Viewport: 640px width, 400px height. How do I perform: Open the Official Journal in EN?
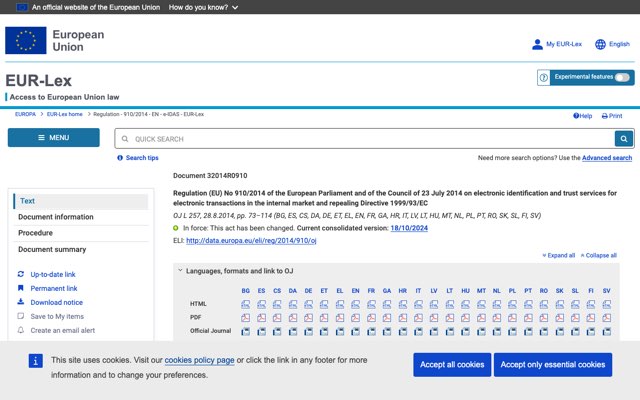point(356,331)
